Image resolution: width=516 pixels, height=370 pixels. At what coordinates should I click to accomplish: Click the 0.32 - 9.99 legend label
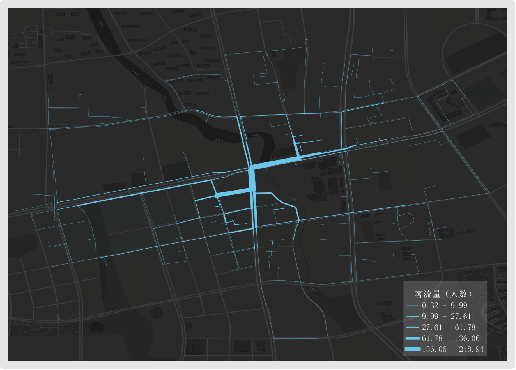point(444,305)
